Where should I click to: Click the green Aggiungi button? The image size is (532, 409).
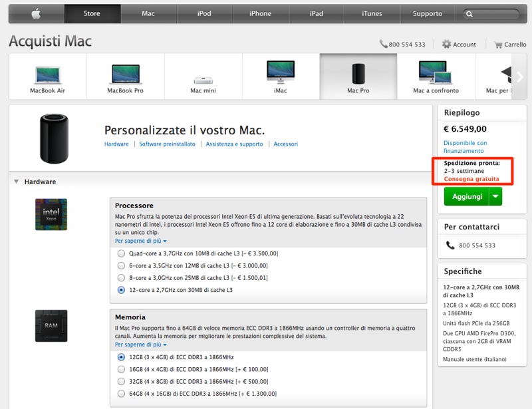[467, 197]
